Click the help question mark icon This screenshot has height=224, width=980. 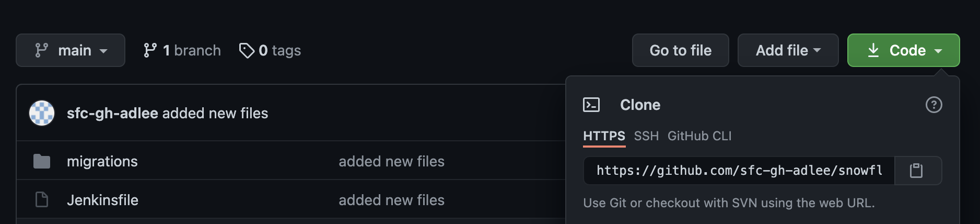coord(934,105)
